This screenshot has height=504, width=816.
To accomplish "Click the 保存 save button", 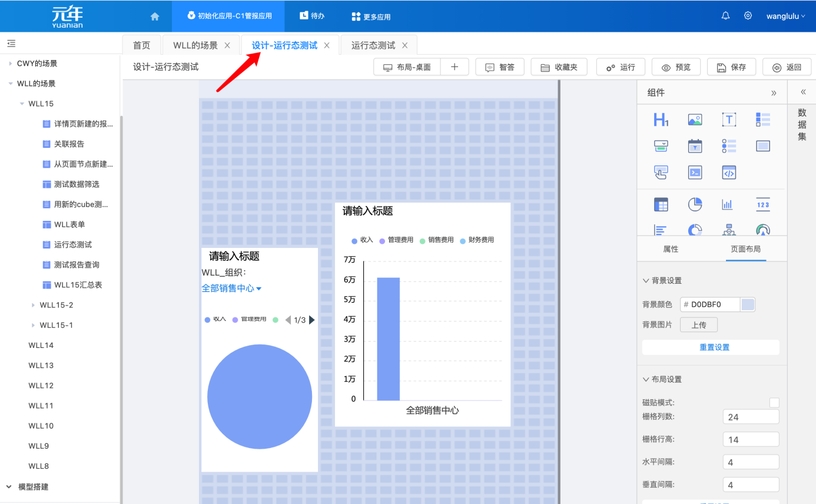I will tap(731, 67).
